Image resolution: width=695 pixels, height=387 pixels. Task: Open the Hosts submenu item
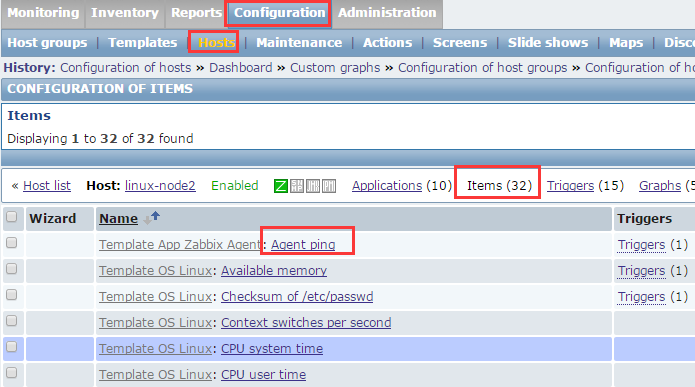(x=216, y=43)
